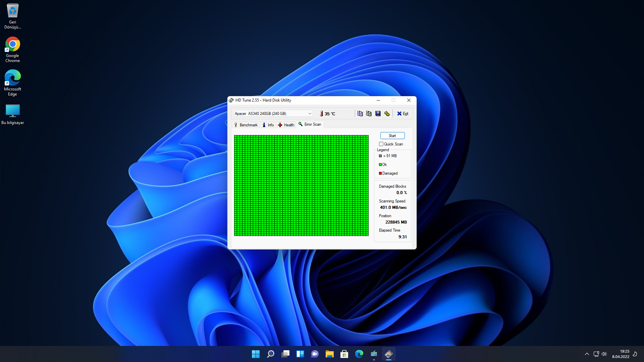The image size is (644, 362).
Task: Open File Explorer from the taskbar
Action: point(329,354)
